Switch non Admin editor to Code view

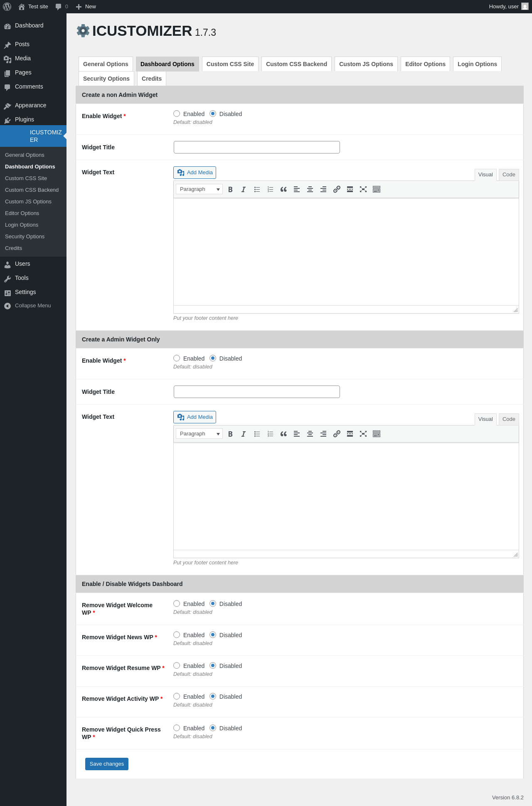tap(509, 175)
